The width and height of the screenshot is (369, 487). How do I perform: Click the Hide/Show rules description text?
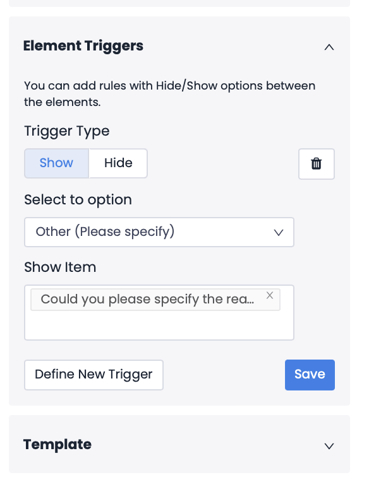(x=169, y=94)
